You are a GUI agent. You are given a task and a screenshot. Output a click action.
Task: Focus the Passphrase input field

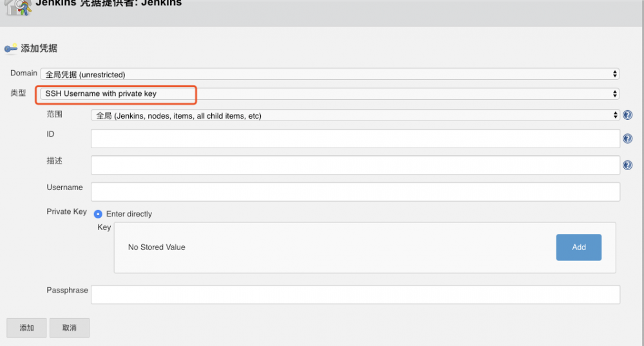(355, 294)
